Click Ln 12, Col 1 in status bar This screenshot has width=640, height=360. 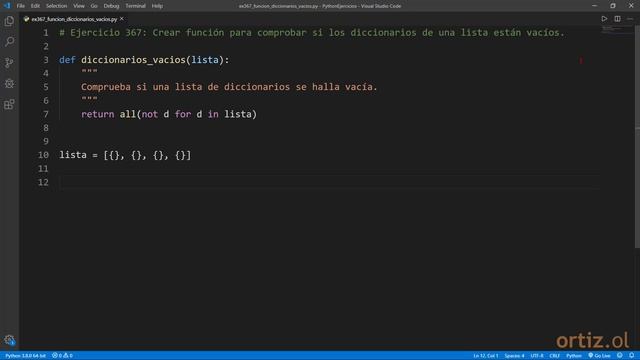[x=485, y=356]
